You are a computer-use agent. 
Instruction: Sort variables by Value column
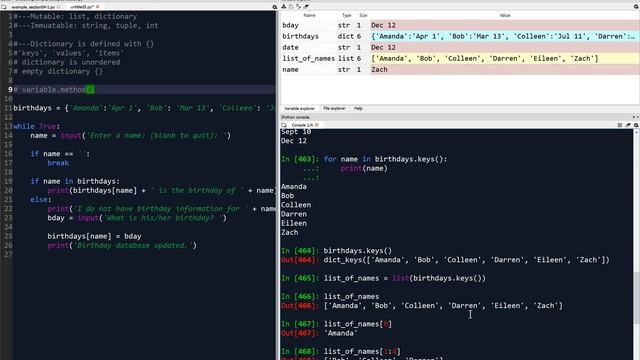pos(505,15)
